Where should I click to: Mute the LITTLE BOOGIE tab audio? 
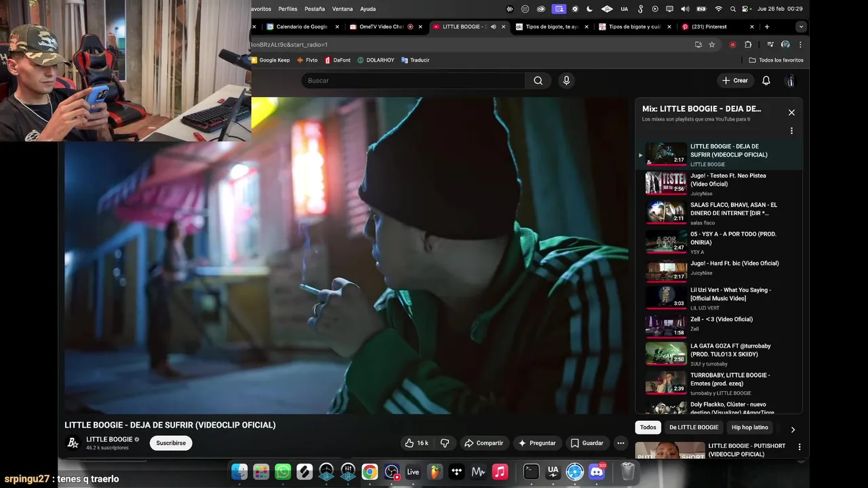[x=493, y=27]
